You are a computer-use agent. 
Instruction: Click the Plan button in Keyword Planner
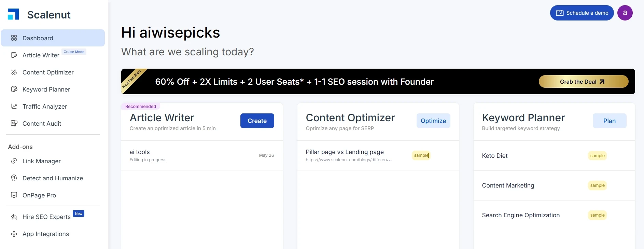(610, 121)
